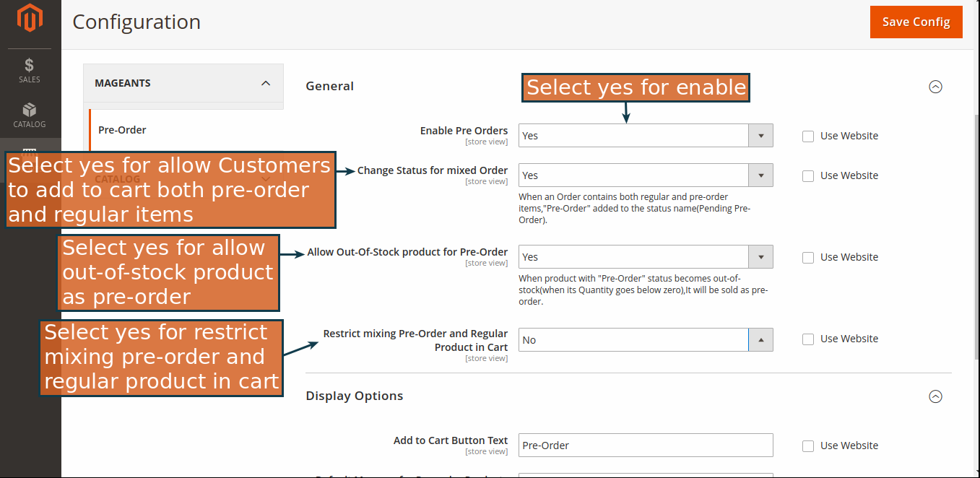Collapse the Display Options circle icon
This screenshot has height=478, width=980.
[x=935, y=396]
